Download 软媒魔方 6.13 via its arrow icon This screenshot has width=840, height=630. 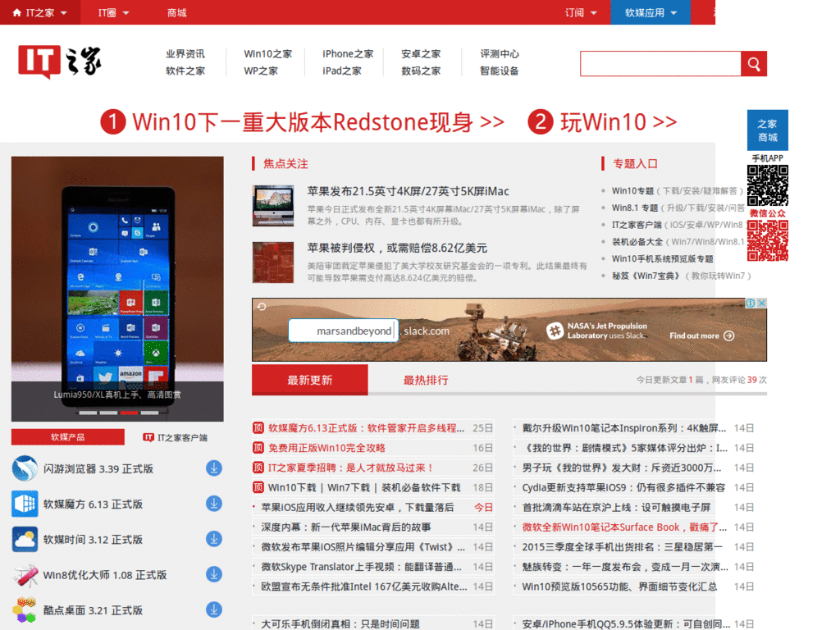(214, 504)
